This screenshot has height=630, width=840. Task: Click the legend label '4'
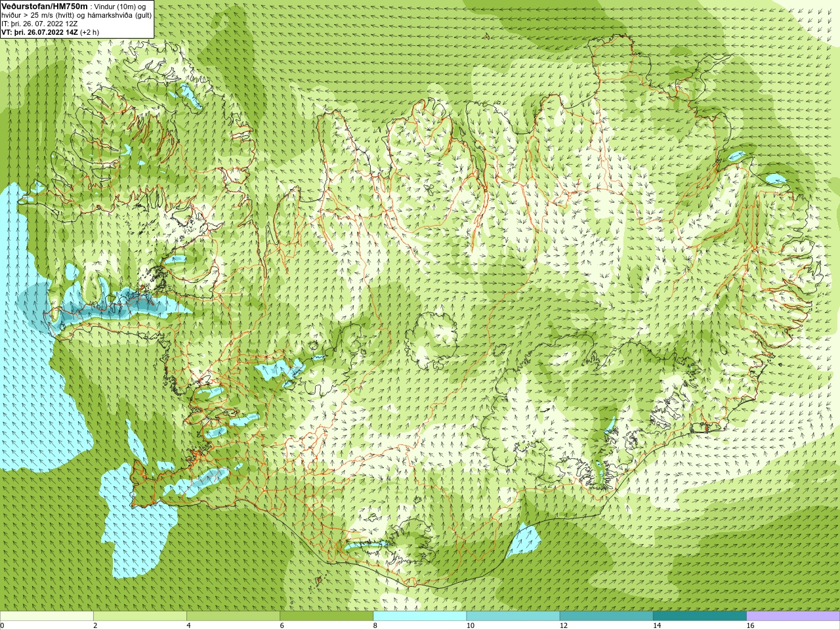(188, 625)
